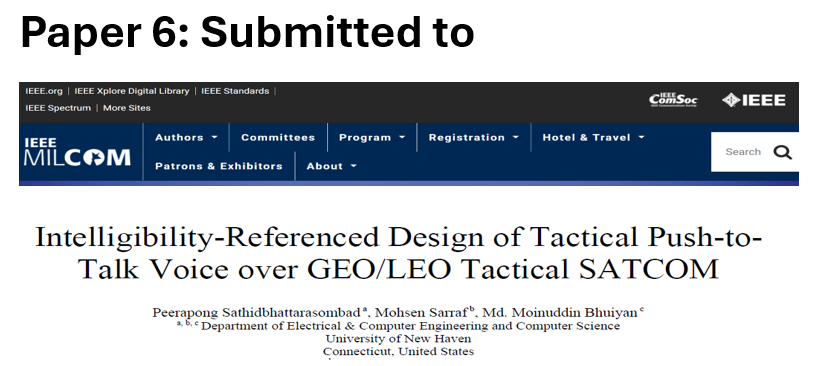This screenshot has width=818, height=366.
Task: Select the Committees menu item
Action: click(x=278, y=138)
